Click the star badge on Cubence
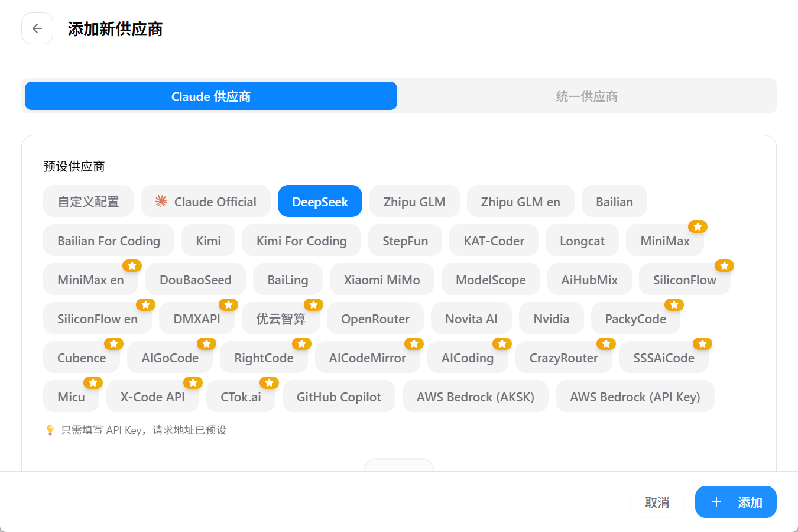 click(x=113, y=343)
